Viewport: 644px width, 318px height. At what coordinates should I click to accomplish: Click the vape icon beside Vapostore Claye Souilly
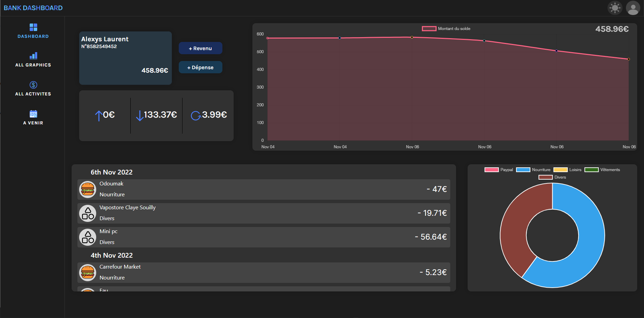tap(87, 213)
